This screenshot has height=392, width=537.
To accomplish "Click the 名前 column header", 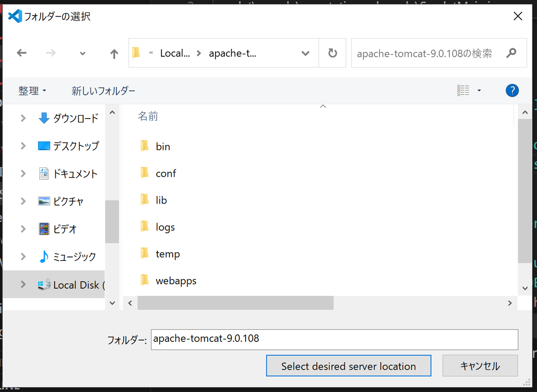I will click(x=148, y=116).
